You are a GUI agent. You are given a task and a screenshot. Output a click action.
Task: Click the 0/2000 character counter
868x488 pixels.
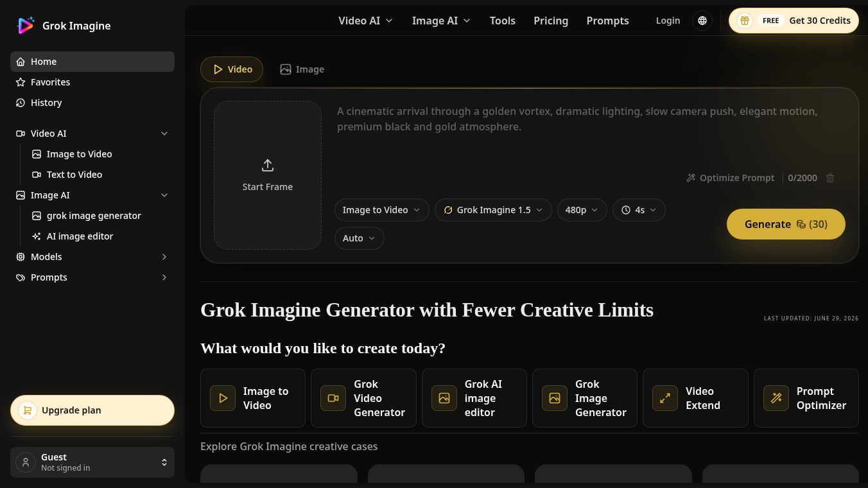[803, 178]
